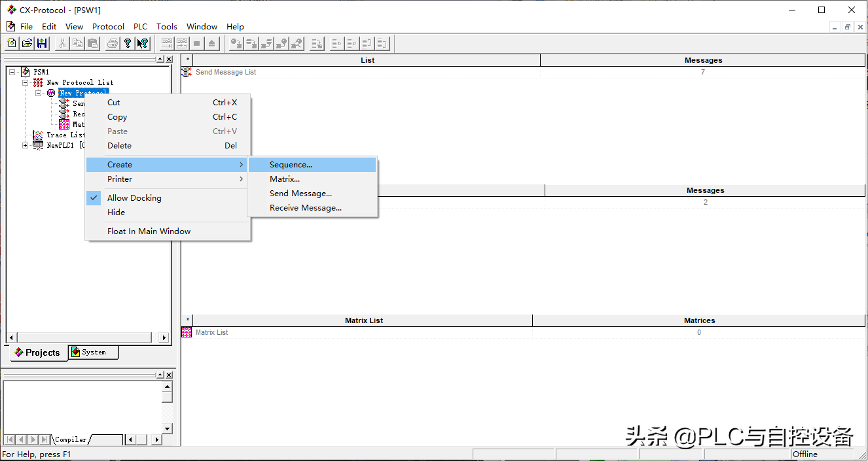The image size is (868, 461).
Task: Click the NewPLC1 device icon in tree
Action: coord(38,145)
